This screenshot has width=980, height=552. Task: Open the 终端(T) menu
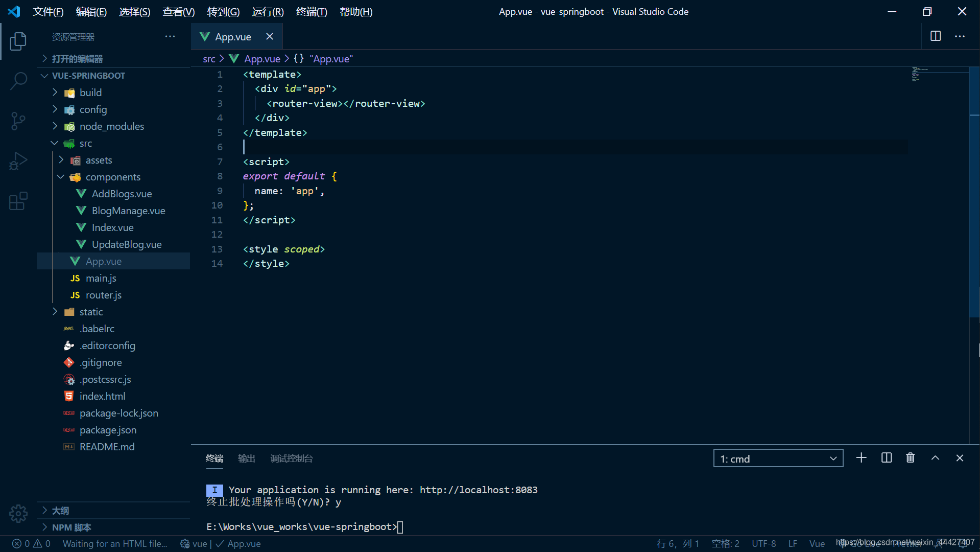(x=312, y=11)
